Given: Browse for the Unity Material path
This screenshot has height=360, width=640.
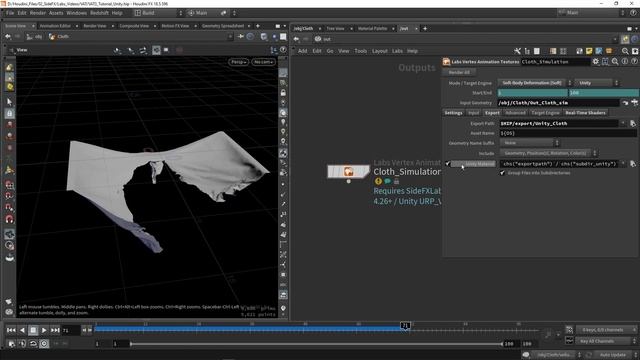Looking at the screenshot, I should [x=633, y=164].
